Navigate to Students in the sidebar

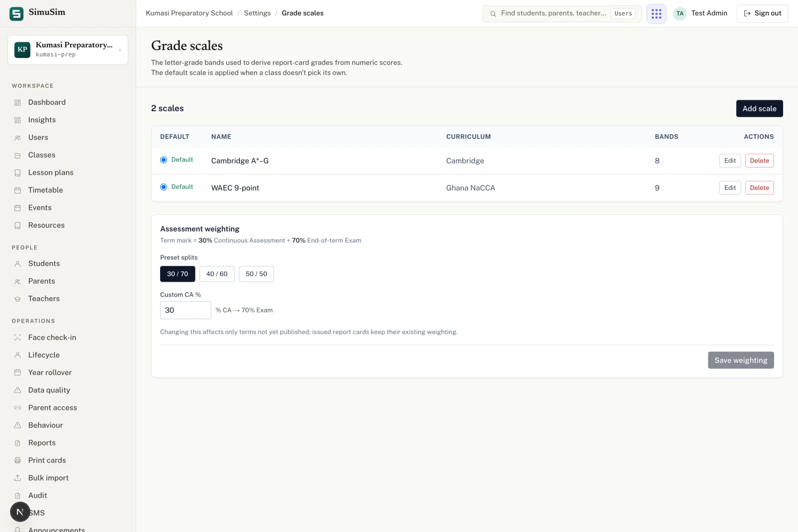[44, 263]
